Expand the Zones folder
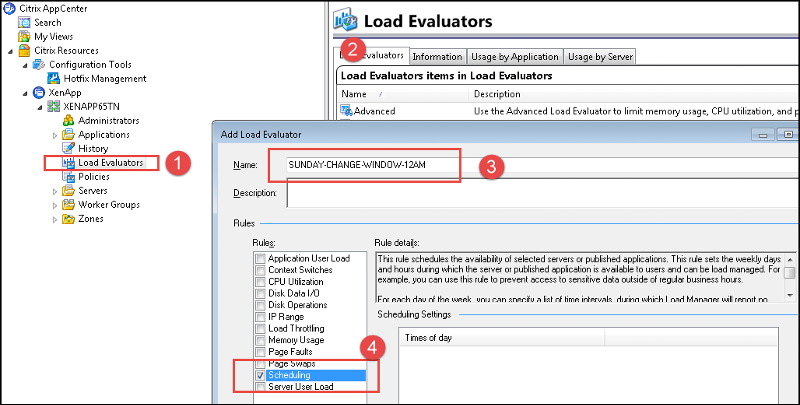The width and height of the screenshot is (800, 405). tap(55, 219)
